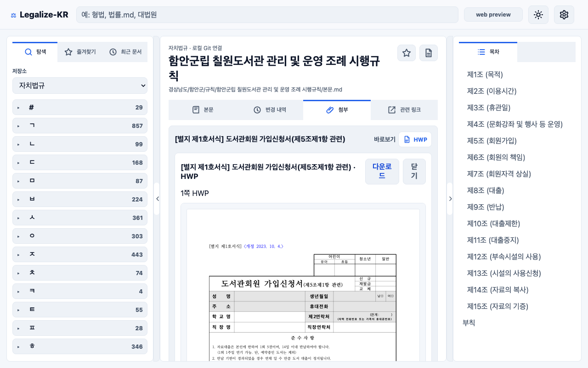Expand the ㅋ group with 4 items

80,291
